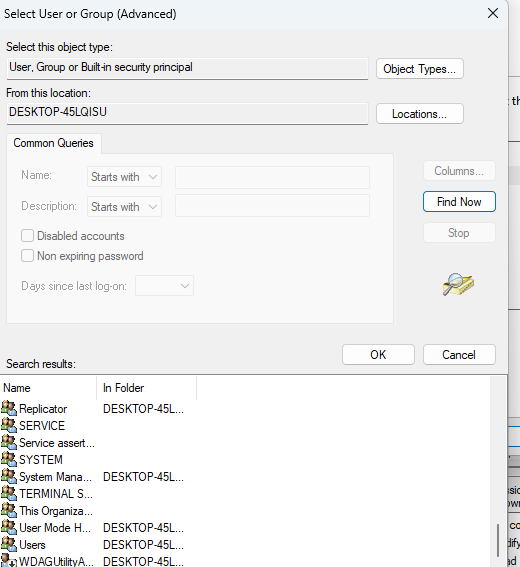The width and height of the screenshot is (520, 567).
Task: Open Days since last log-on dropdown
Action: click(x=165, y=286)
